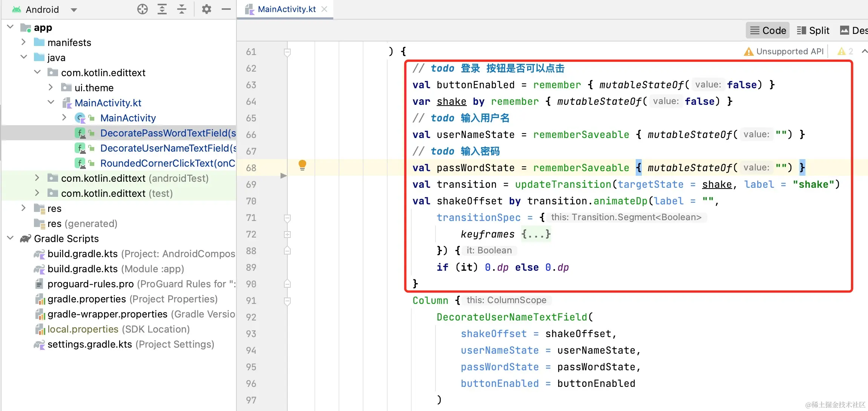Click the warning count indicator in the editor
Viewport: 868px width, 411px height.
point(845,52)
